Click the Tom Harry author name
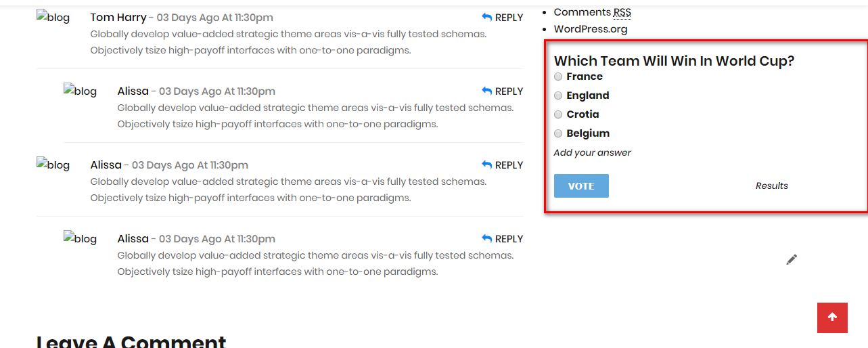The image size is (868, 348). (118, 18)
